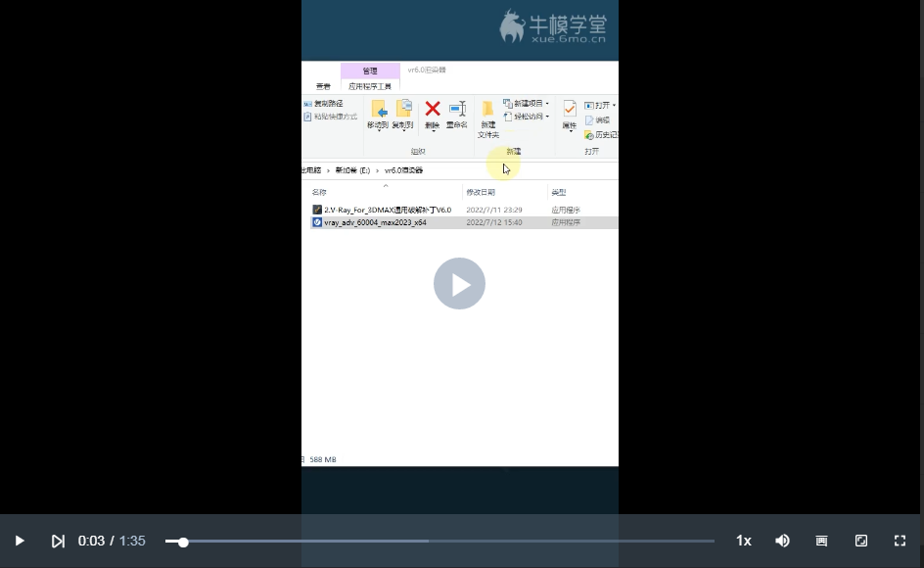Screen dimensions: 924x568
Task: Seek to the middle of the progress bar
Action: (x=439, y=541)
